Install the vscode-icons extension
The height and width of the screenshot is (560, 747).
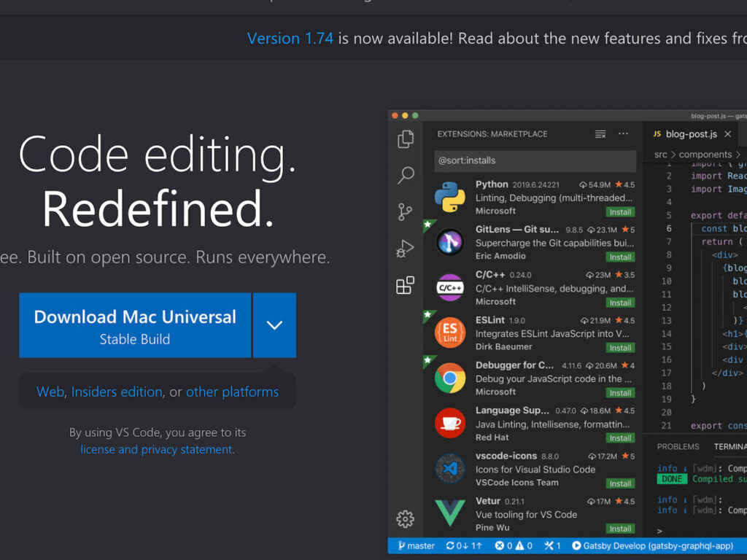[x=620, y=483]
